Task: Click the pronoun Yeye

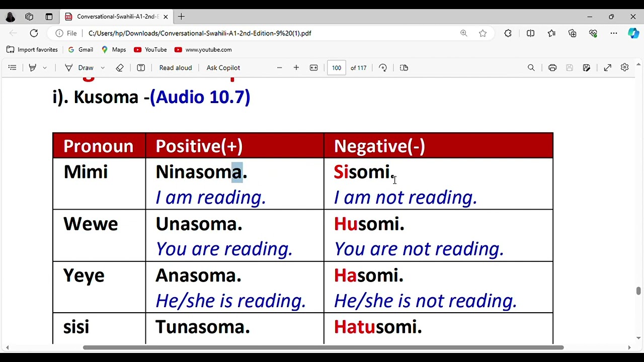Action: [x=84, y=276]
